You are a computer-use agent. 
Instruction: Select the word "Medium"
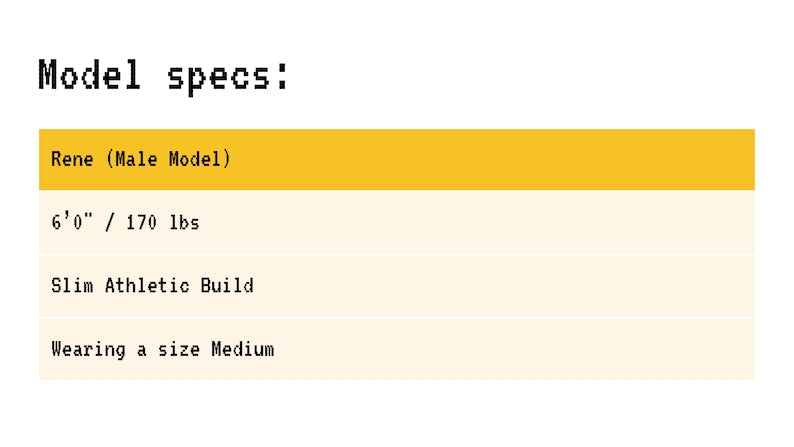(243, 349)
